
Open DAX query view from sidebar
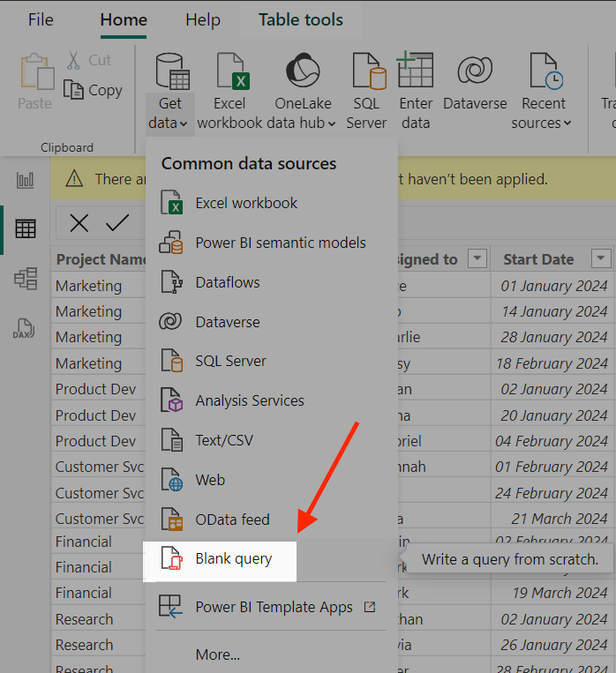[24, 328]
